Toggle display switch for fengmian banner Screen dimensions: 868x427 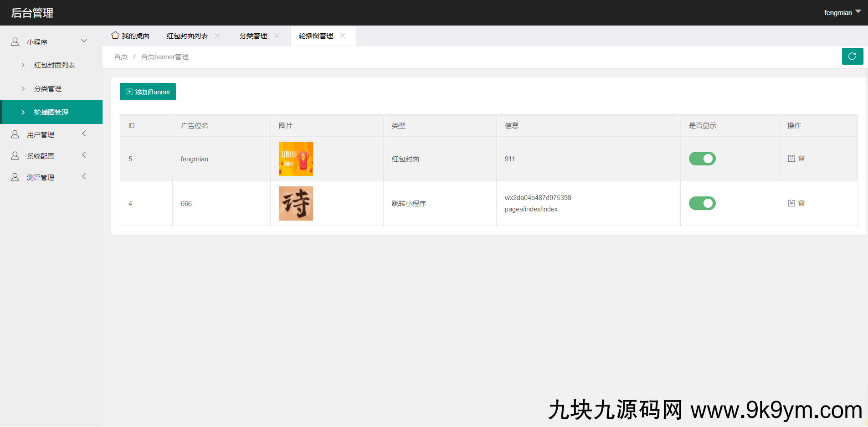(x=702, y=159)
